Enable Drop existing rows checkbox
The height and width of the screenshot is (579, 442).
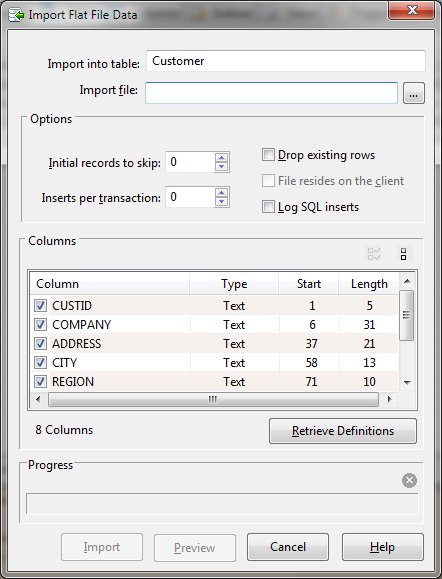[x=268, y=155]
